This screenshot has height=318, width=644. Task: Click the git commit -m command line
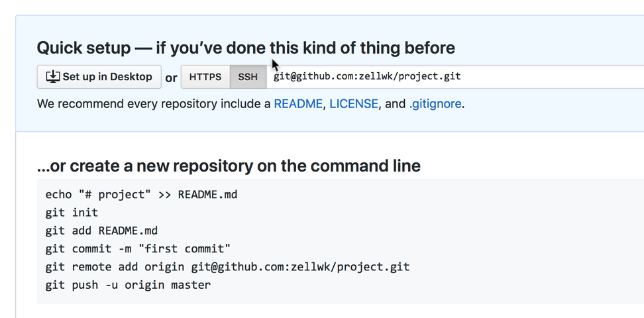point(138,249)
